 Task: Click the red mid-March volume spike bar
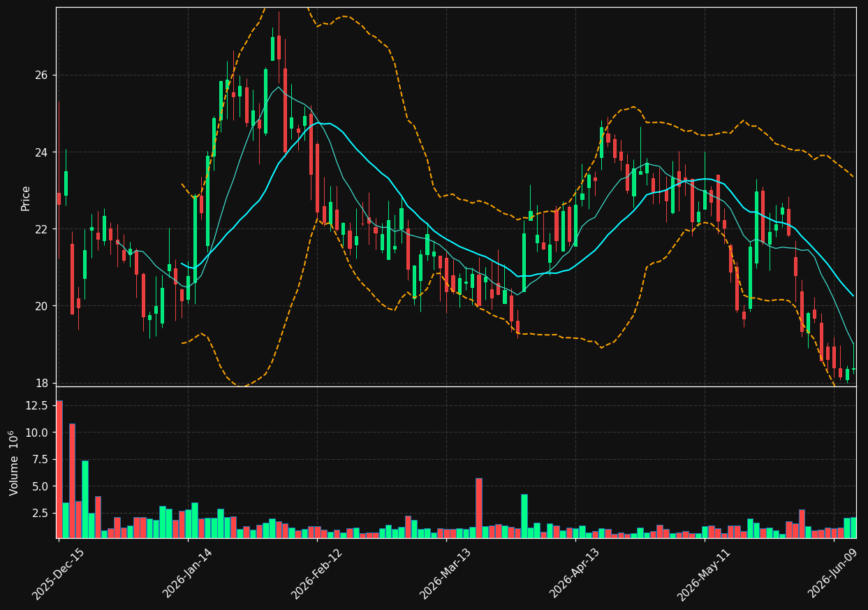pos(479,508)
